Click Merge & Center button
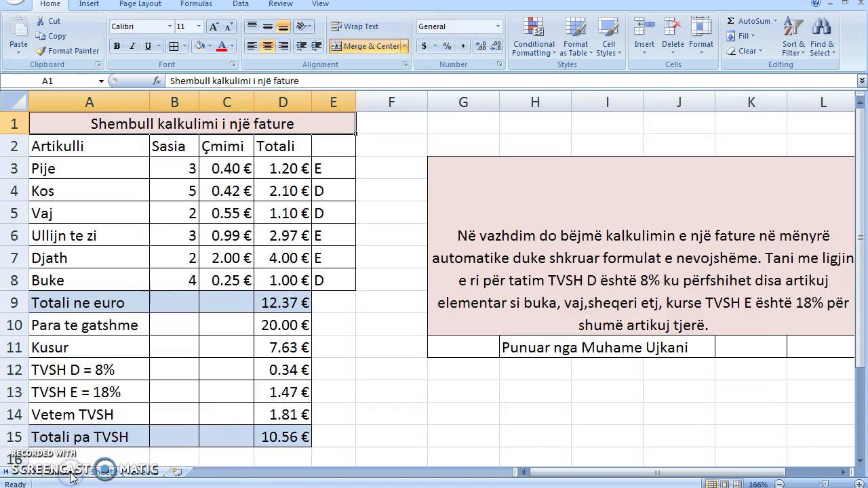 [365, 46]
